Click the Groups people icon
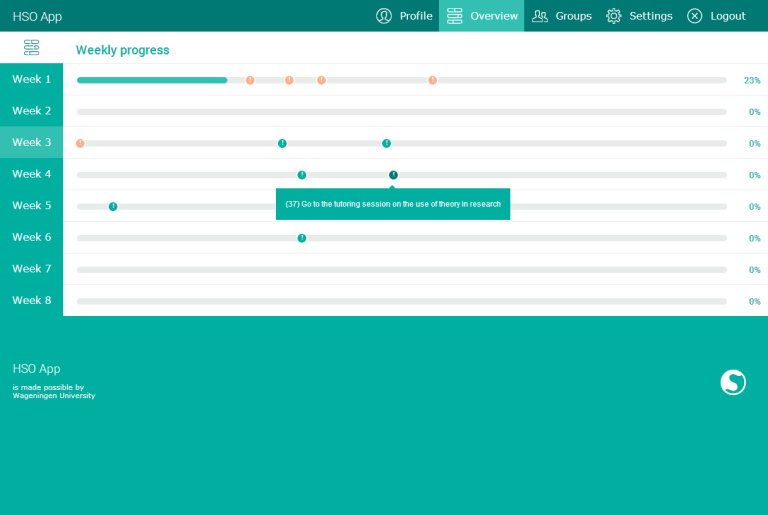Screen dimensions: 768x515 pyautogui.click(x=540, y=16)
